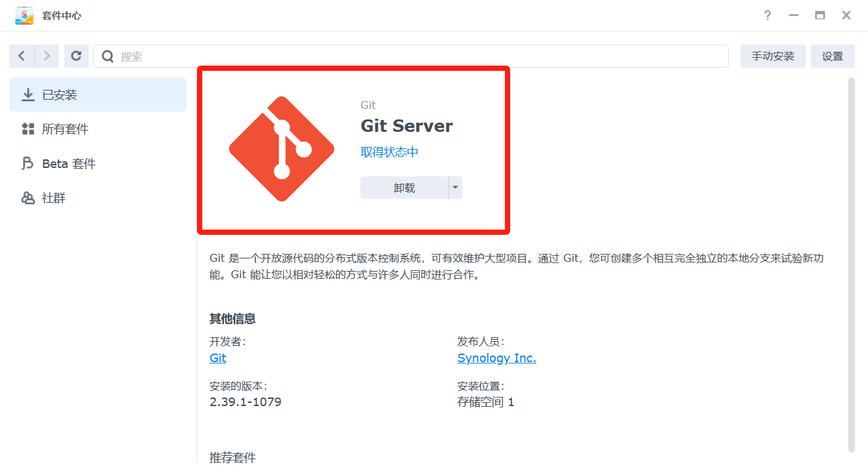This screenshot has height=473, width=868.
Task: Follow the Synology Inc. publisher link
Action: pos(496,358)
